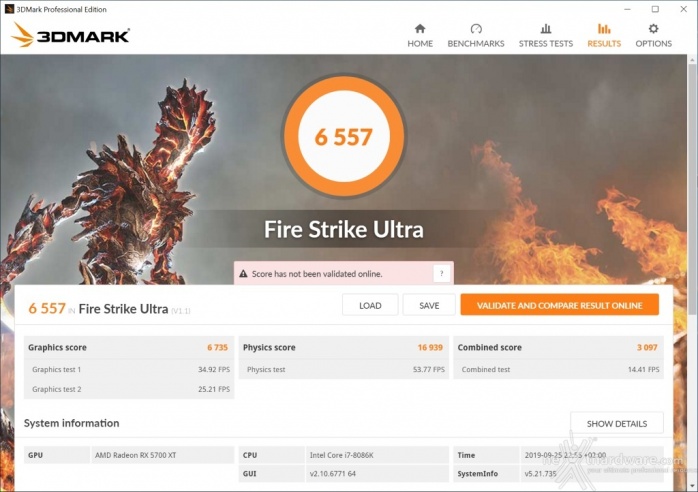Viewport: 698px width, 492px height.
Task: Click the LOAD button
Action: (x=370, y=305)
